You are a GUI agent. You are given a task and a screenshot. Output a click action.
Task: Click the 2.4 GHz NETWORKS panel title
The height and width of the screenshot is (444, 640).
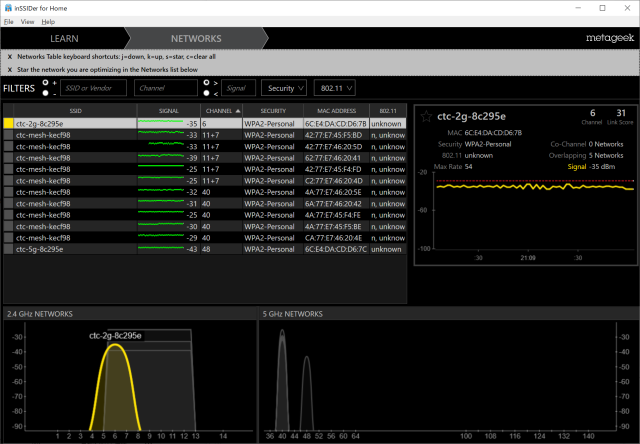(40, 314)
